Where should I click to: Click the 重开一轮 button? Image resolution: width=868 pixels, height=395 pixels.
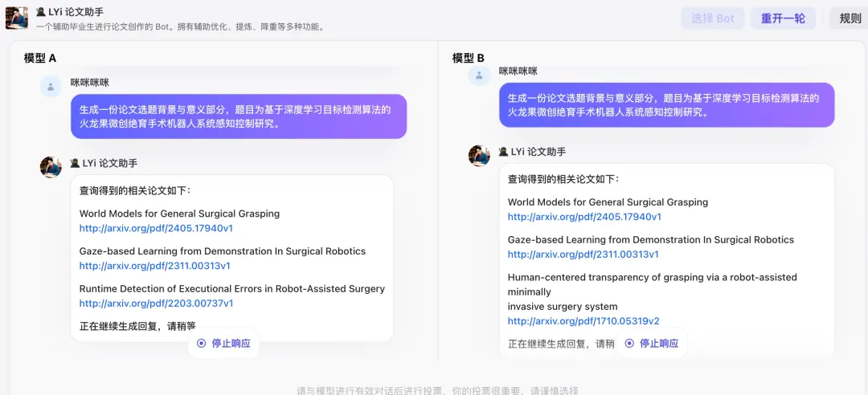(783, 18)
